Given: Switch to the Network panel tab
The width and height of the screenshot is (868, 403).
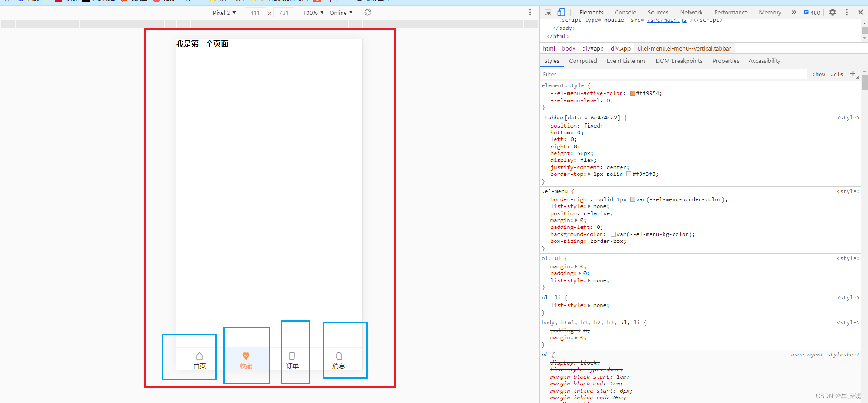Looking at the screenshot, I should [x=691, y=13].
